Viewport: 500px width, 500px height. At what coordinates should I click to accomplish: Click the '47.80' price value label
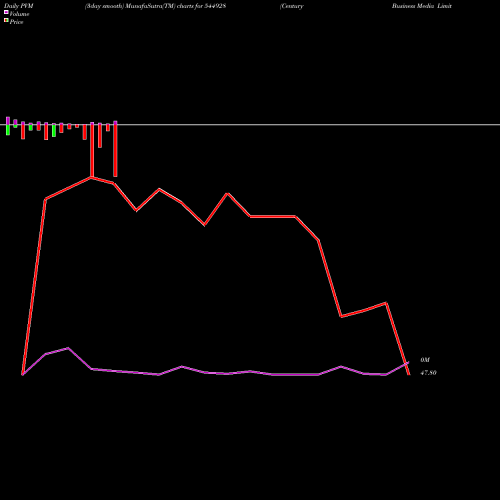(x=428, y=373)
